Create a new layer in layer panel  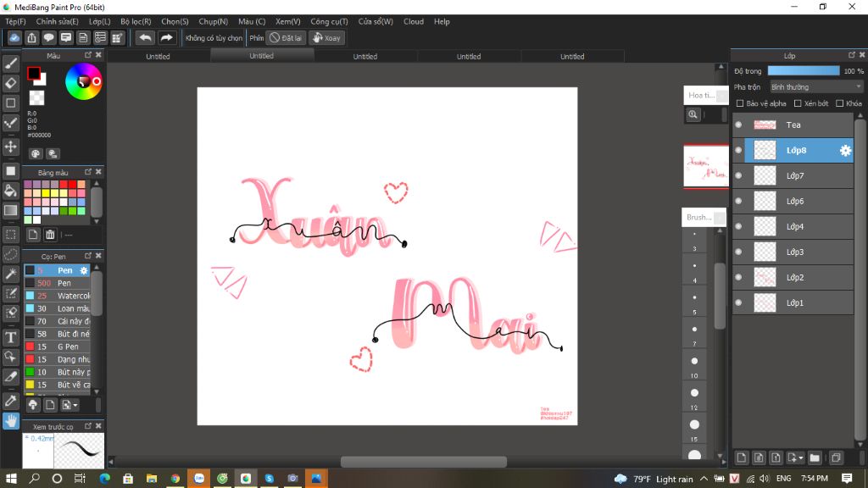pyautogui.click(x=742, y=457)
